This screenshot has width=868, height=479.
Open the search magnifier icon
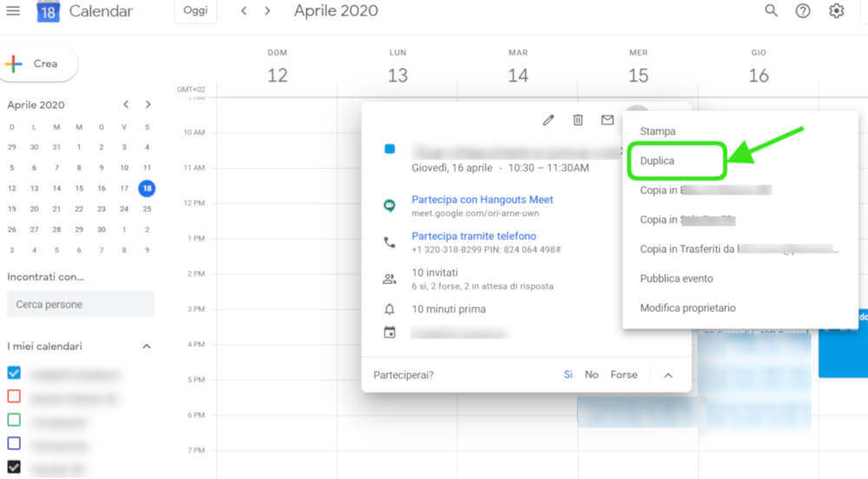coord(771,10)
